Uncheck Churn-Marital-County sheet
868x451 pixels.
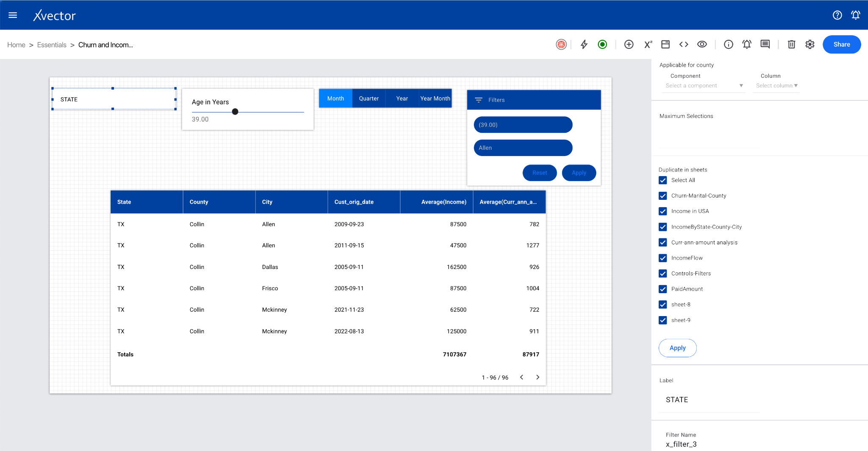pyautogui.click(x=663, y=196)
